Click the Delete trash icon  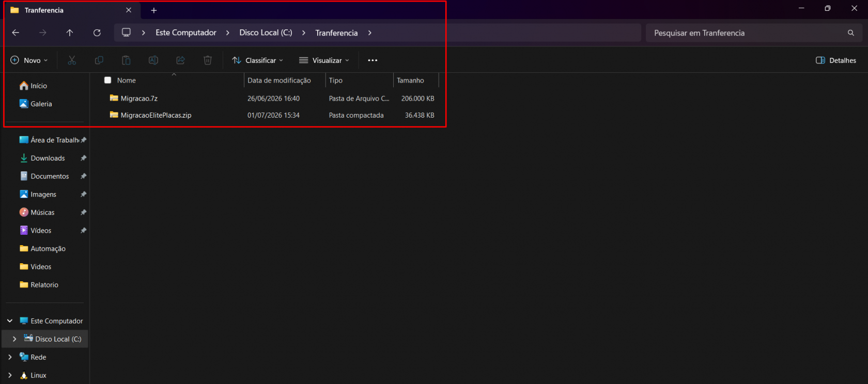[x=208, y=60]
